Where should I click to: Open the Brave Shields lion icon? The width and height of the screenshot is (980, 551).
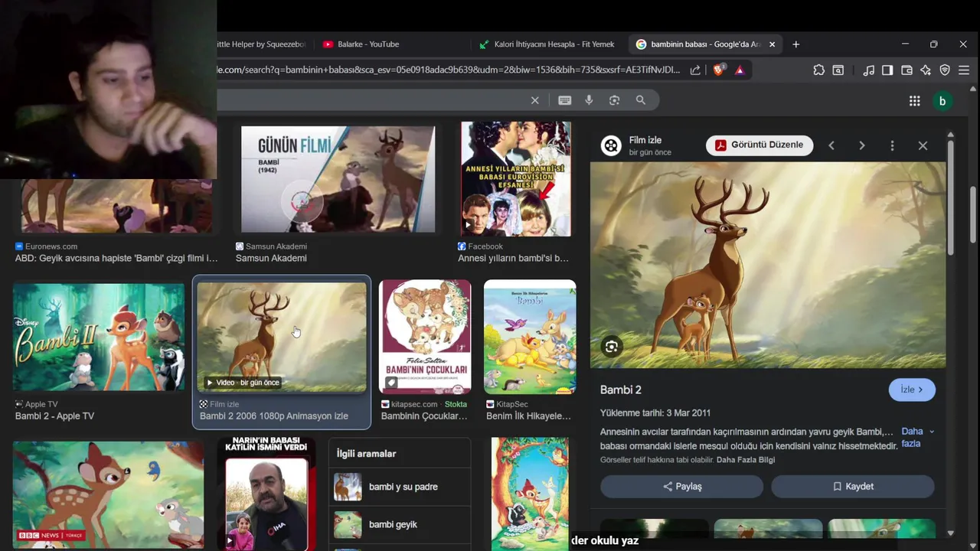[x=718, y=70]
